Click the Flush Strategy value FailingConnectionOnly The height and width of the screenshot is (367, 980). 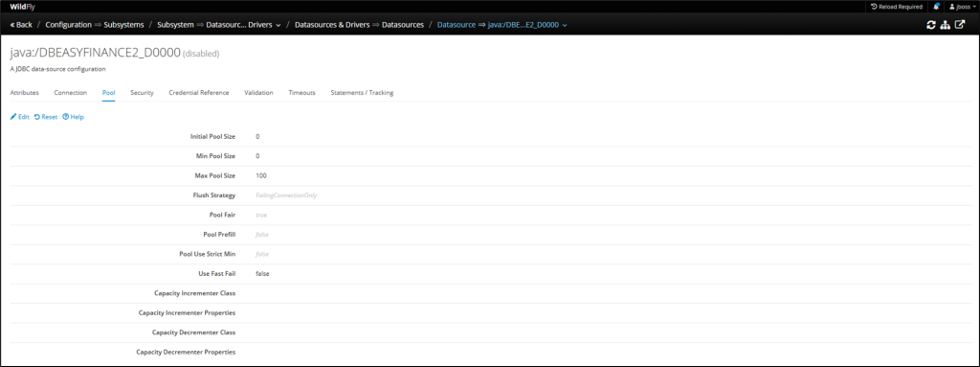click(286, 195)
